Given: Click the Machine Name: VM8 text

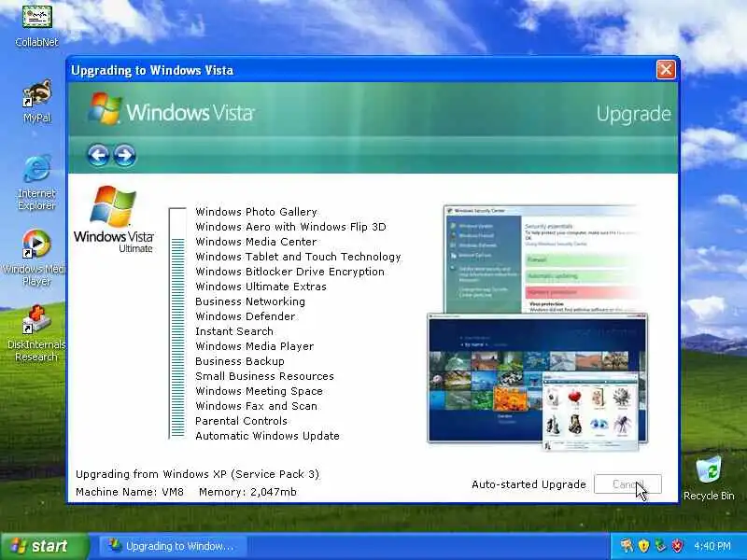Looking at the screenshot, I should (x=130, y=492).
